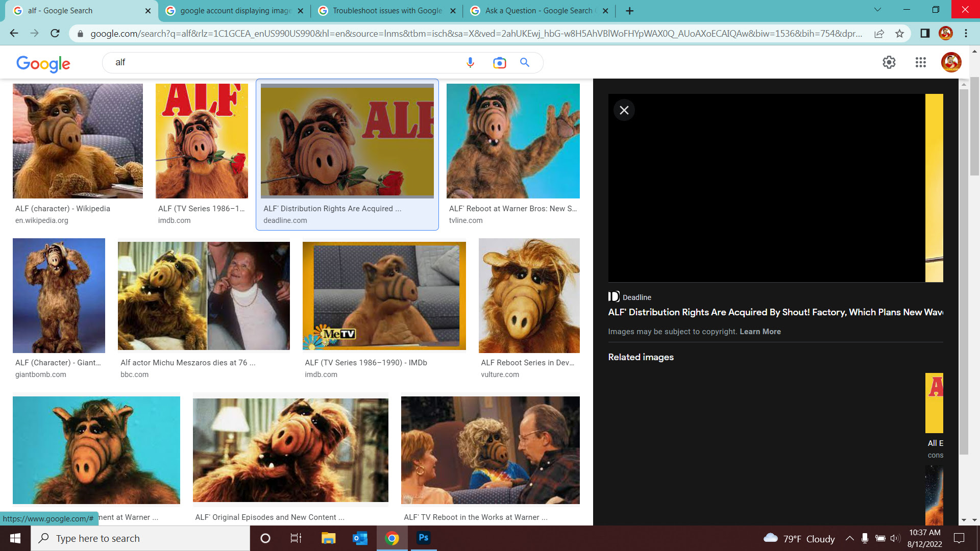Open Google Lens camera search
This screenshot has height=551, width=980.
pos(499,62)
